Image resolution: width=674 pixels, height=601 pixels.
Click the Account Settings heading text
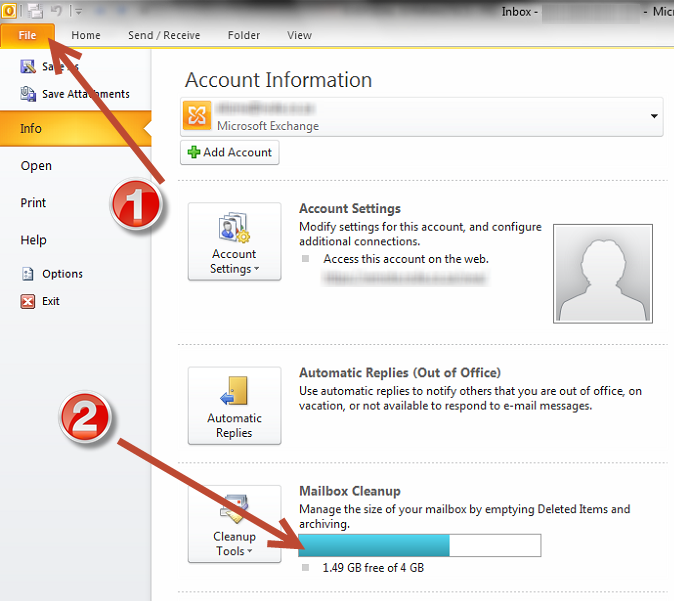(350, 209)
